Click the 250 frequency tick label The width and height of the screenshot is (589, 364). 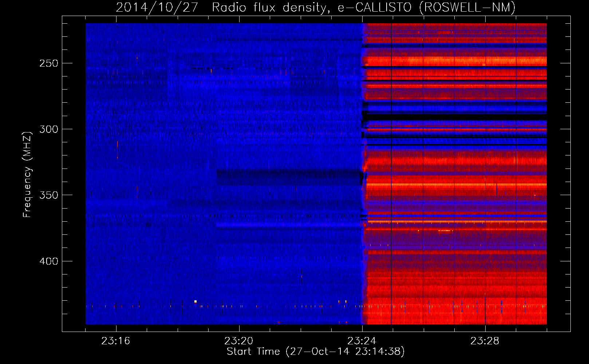(x=49, y=63)
